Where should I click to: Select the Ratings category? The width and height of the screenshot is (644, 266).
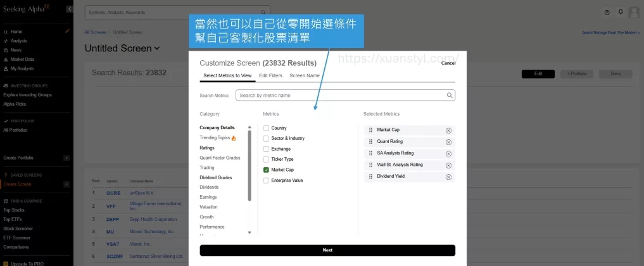click(207, 148)
